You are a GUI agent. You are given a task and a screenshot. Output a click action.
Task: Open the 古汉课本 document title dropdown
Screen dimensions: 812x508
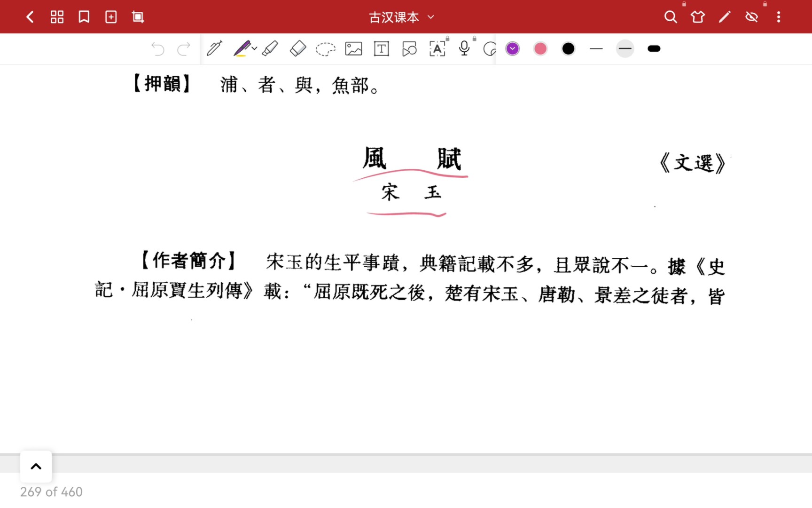click(x=401, y=17)
